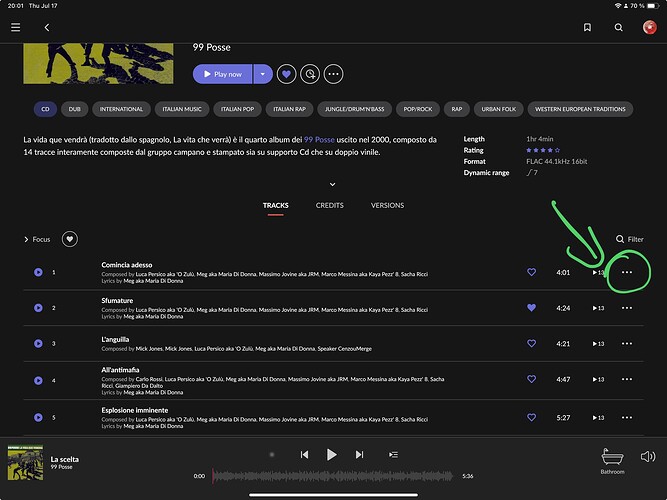The height and width of the screenshot is (500, 667).
Task: Favorite the All'antimafia track heart
Action: [531, 379]
